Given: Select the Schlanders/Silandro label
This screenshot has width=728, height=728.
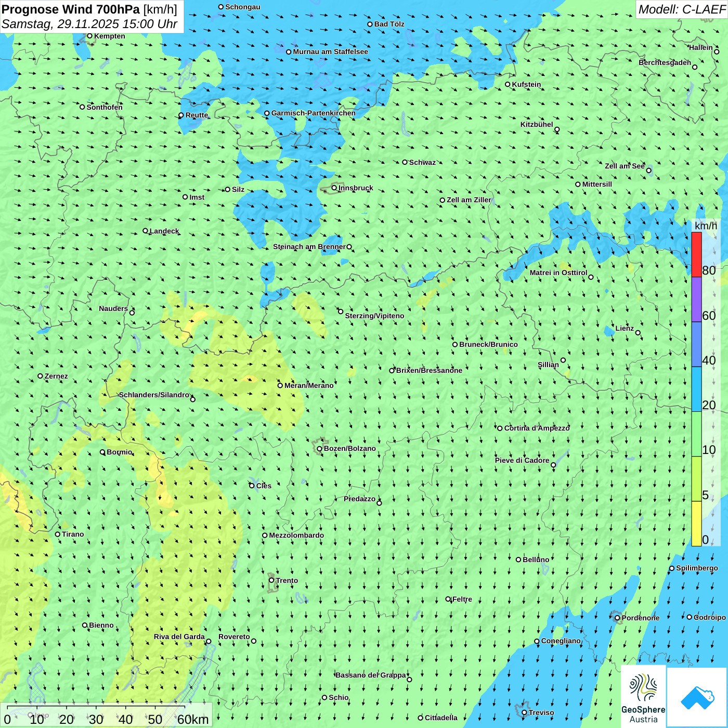Looking at the screenshot, I should click(x=154, y=395).
